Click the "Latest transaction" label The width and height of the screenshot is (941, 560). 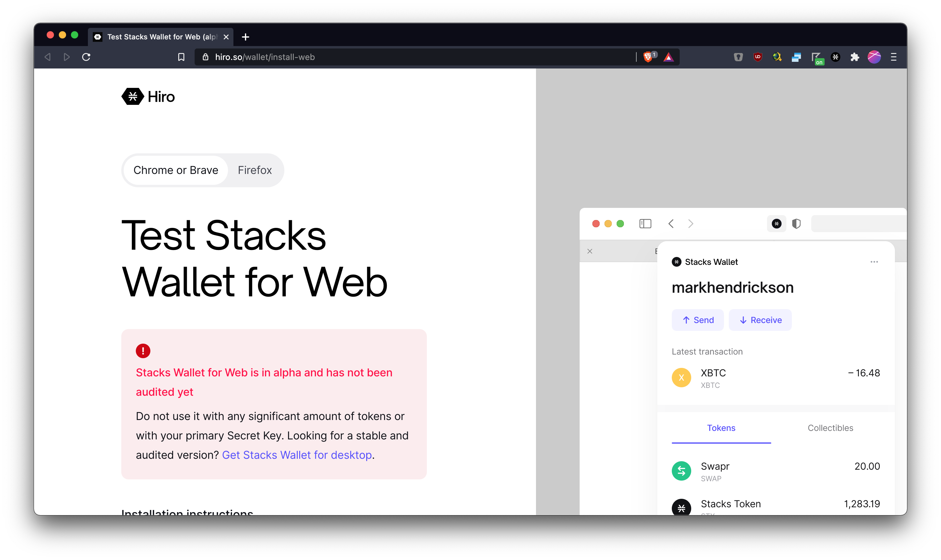[x=707, y=352]
